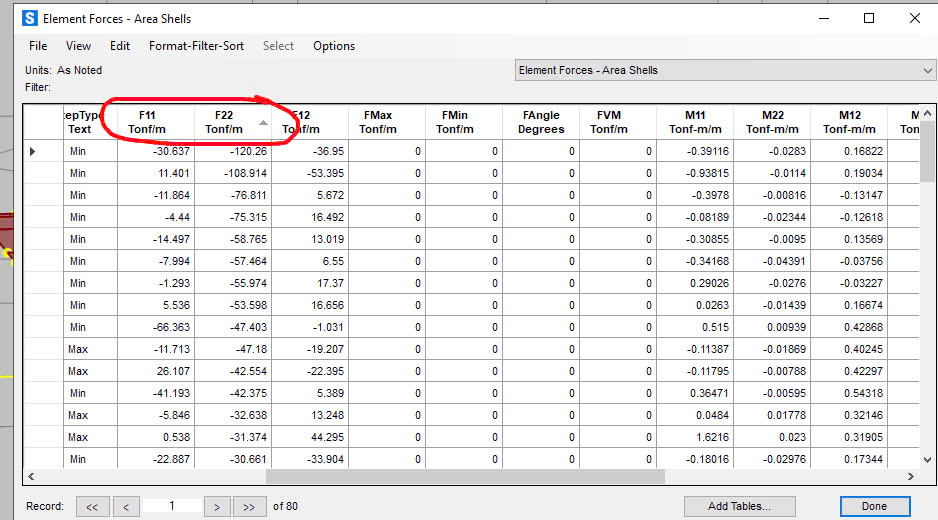Go to the next record
This screenshot has width=938, height=520.
(216, 507)
